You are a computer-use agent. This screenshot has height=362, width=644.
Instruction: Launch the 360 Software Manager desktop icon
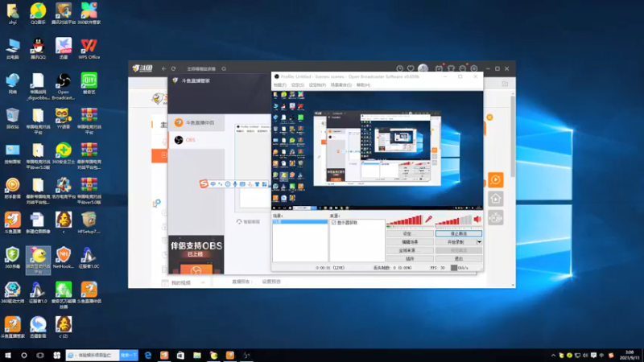tap(89, 13)
